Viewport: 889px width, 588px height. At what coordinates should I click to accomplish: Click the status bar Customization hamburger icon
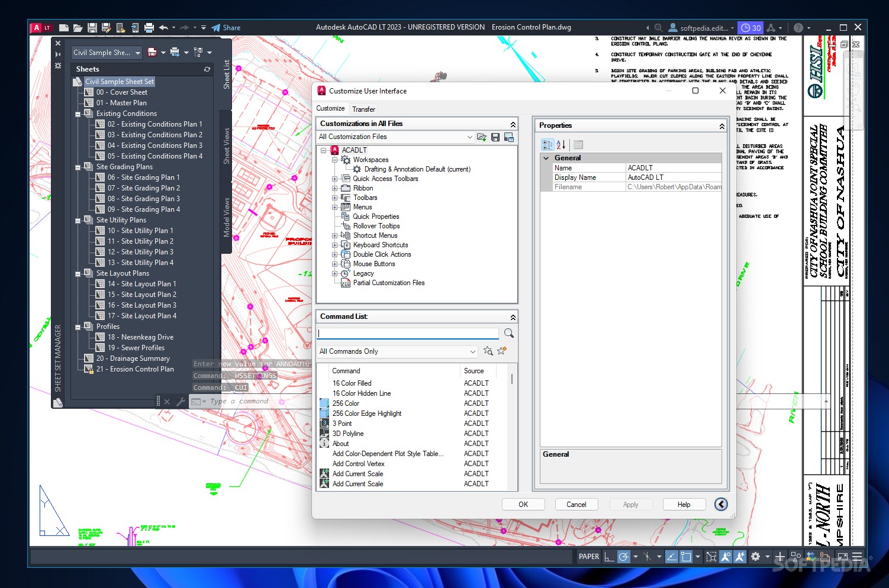pyautogui.click(x=857, y=557)
